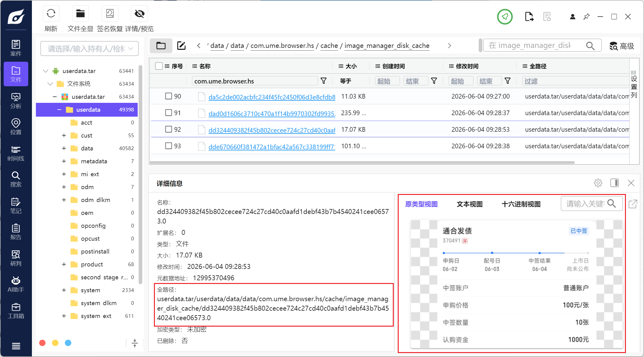The width and height of the screenshot is (644, 357).
Task: Click the user account icon
Action: [573, 17]
